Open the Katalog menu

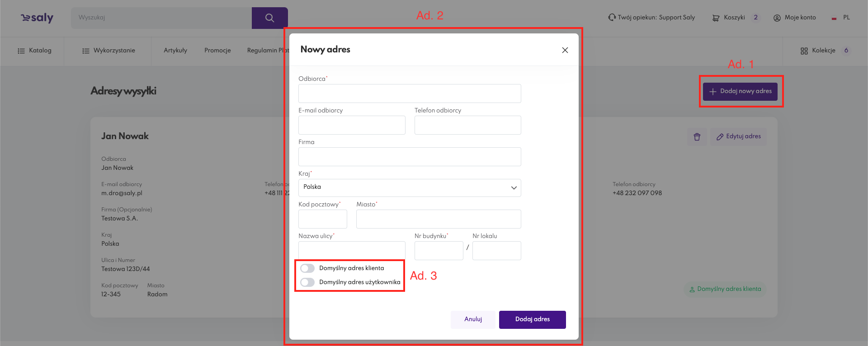click(x=34, y=51)
